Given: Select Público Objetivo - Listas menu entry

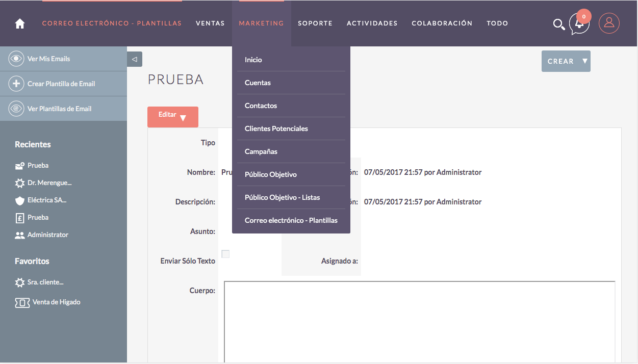Looking at the screenshot, I should click(283, 197).
